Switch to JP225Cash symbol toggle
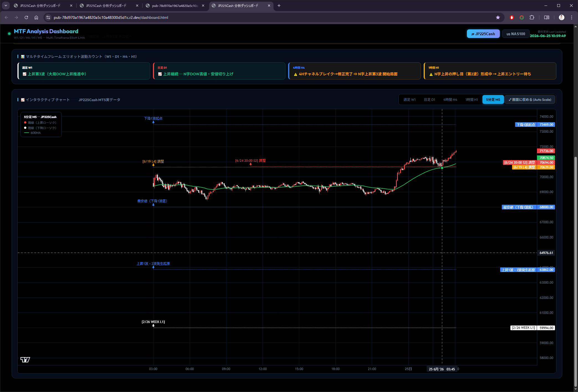 coord(483,34)
